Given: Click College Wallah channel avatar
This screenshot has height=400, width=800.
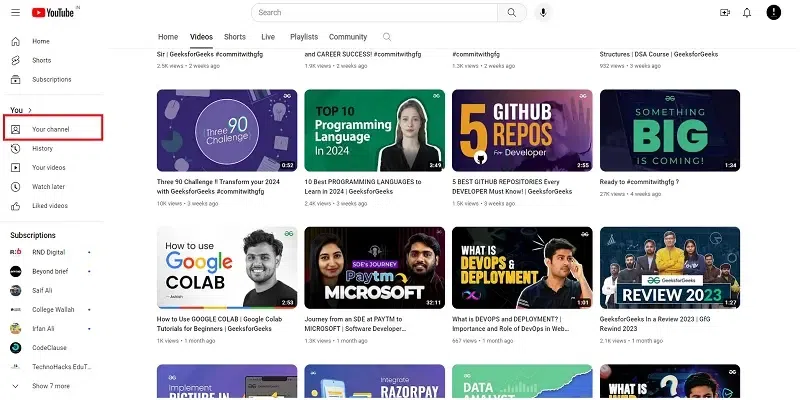Looking at the screenshot, I should coord(16,310).
